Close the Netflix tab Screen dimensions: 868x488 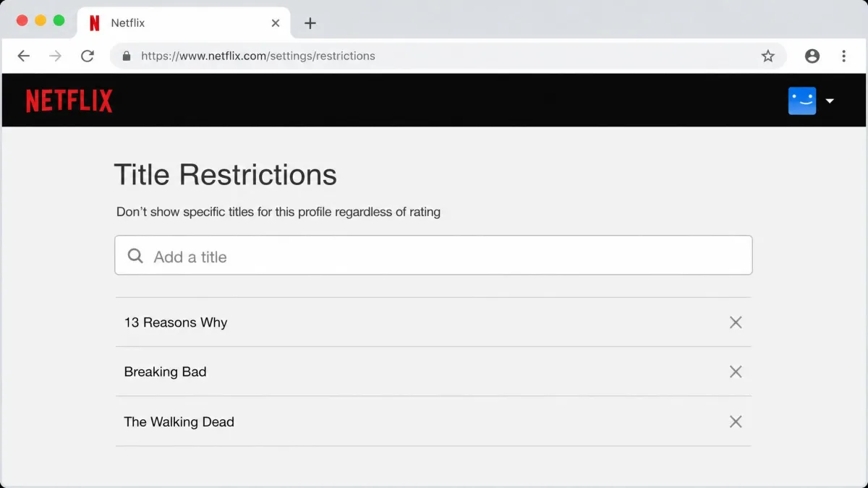276,23
